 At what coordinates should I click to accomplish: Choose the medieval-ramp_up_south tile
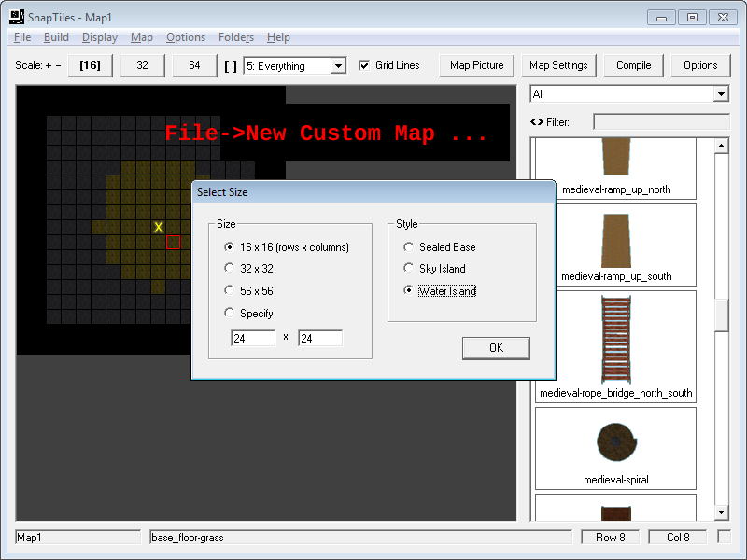pyautogui.click(x=615, y=241)
